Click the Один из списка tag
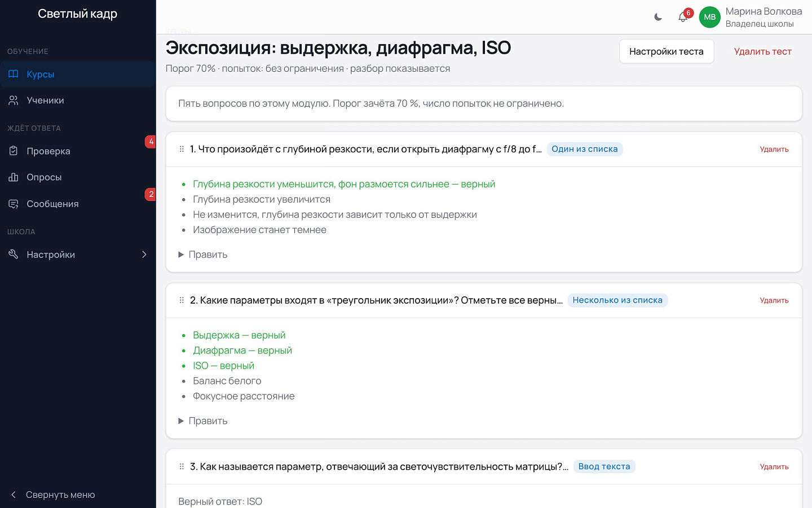Screen dimensions: 812x508 pos(585,149)
